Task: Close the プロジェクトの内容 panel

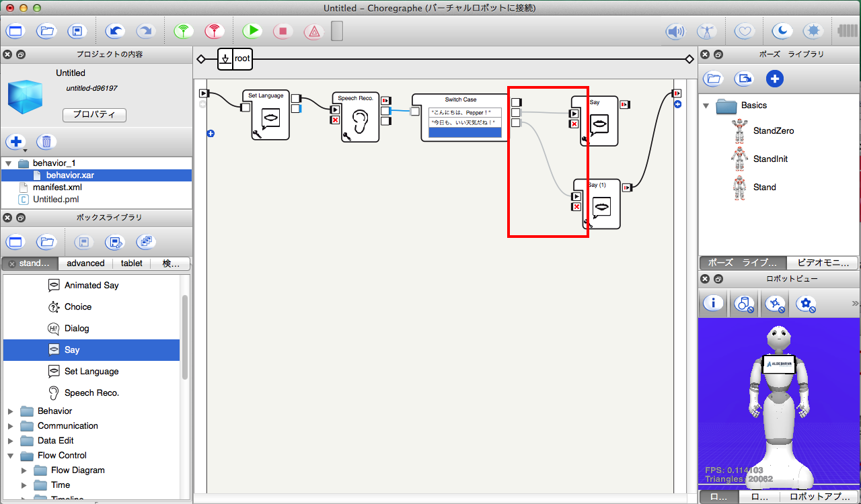Action: coord(7,54)
